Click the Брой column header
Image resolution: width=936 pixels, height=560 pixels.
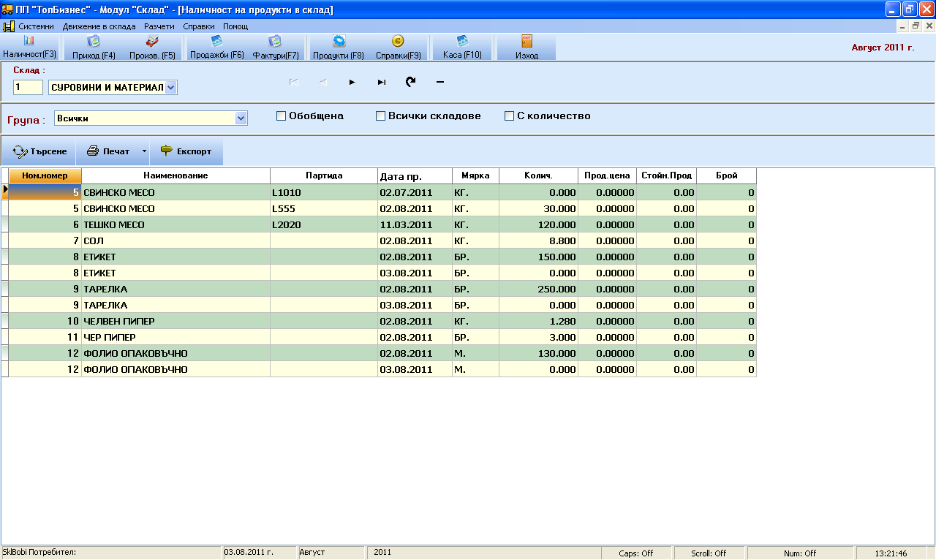click(x=726, y=175)
